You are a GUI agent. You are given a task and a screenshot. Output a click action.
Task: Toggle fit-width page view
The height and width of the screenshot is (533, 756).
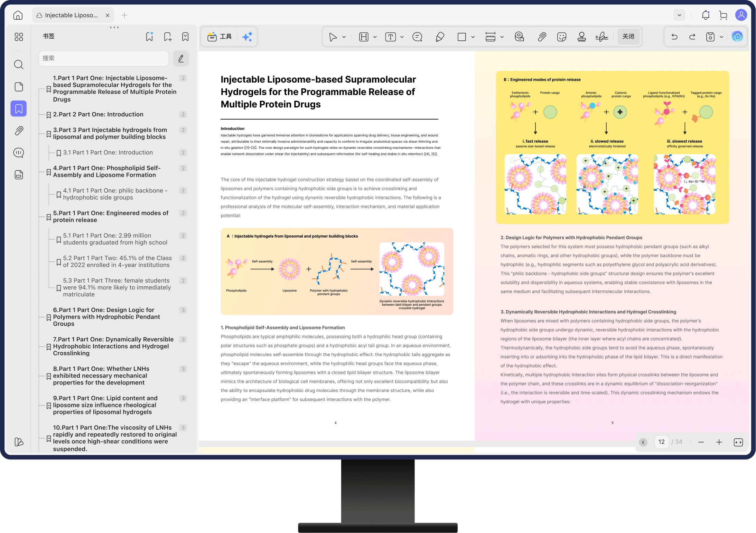(738, 442)
